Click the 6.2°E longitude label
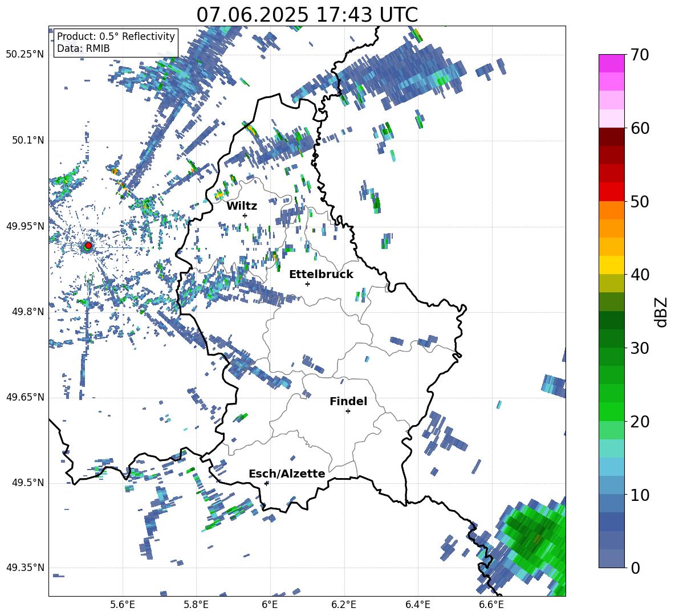 pyautogui.click(x=344, y=605)
